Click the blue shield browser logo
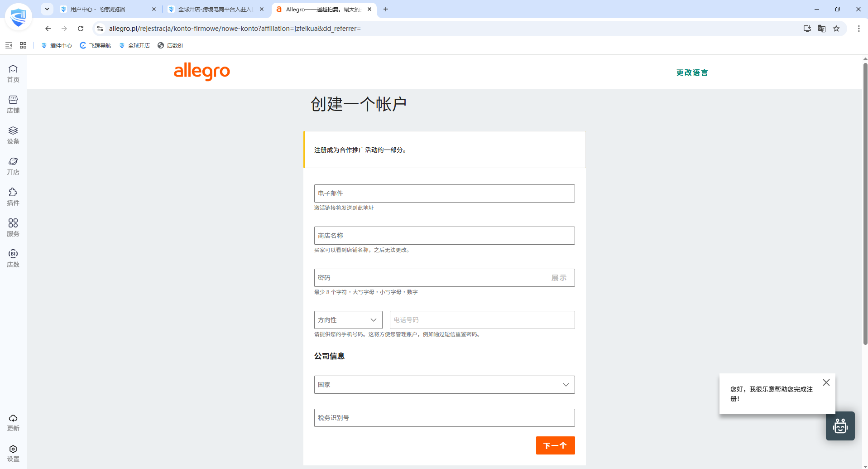The height and width of the screenshot is (469, 868). (19, 17)
